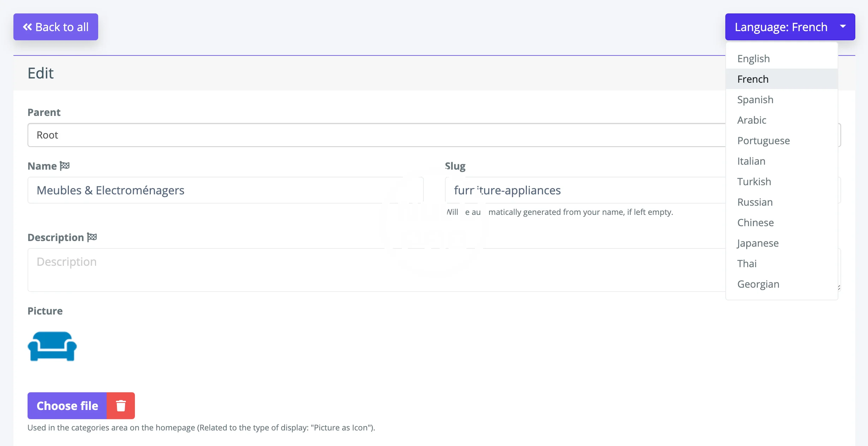Open the Parent Root select box
The width and height of the screenshot is (868, 446).
[x=374, y=135]
